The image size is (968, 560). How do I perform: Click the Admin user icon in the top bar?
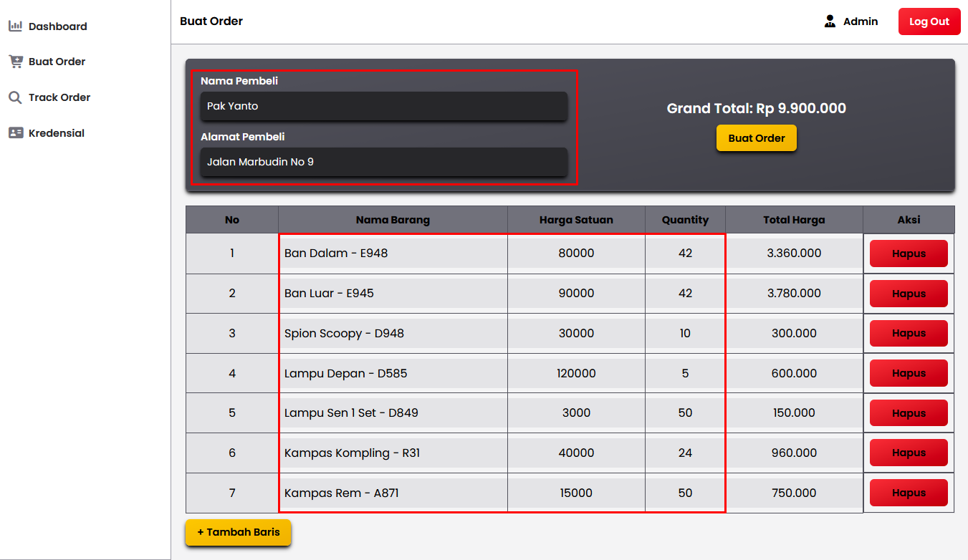828,21
